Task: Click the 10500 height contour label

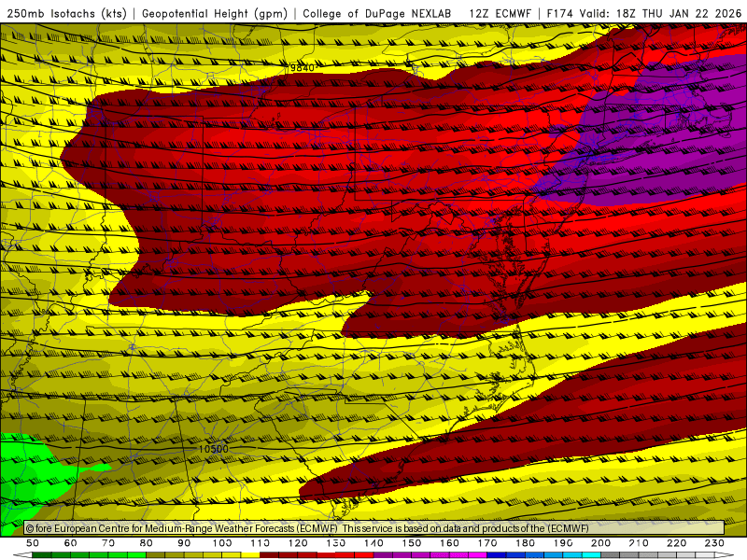Action: 214,449
